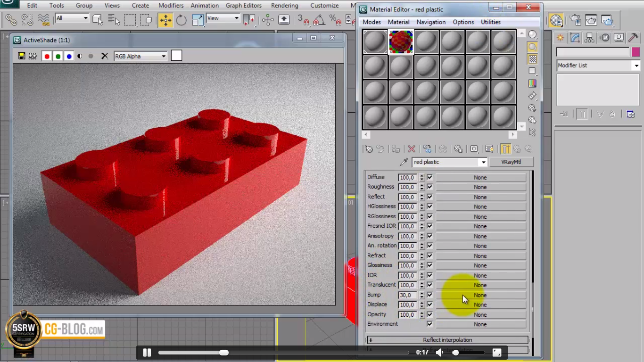Image resolution: width=644 pixels, height=362 pixels.
Task: Click the VRayMtl material type button
Action: pyautogui.click(x=511, y=162)
